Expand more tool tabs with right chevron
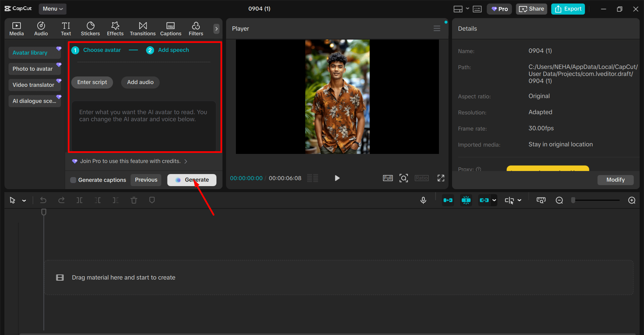This screenshot has height=335, width=644. [x=216, y=29]
